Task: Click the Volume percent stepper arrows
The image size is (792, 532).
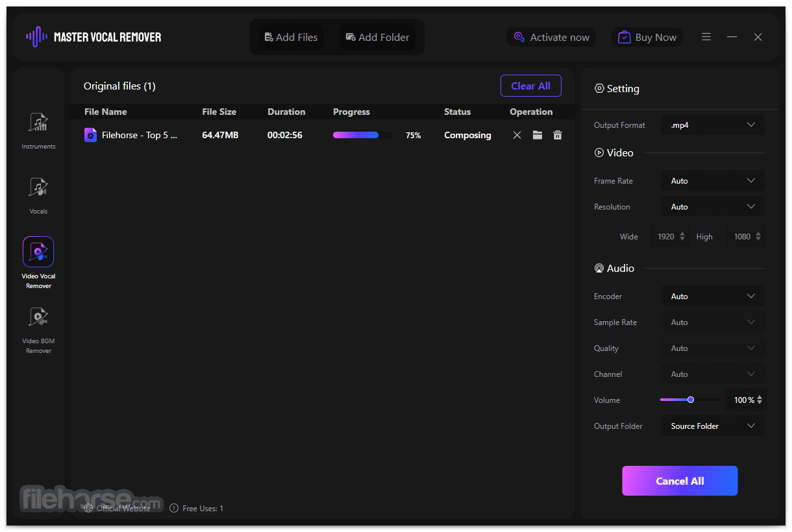Action: tap(760, 400)
